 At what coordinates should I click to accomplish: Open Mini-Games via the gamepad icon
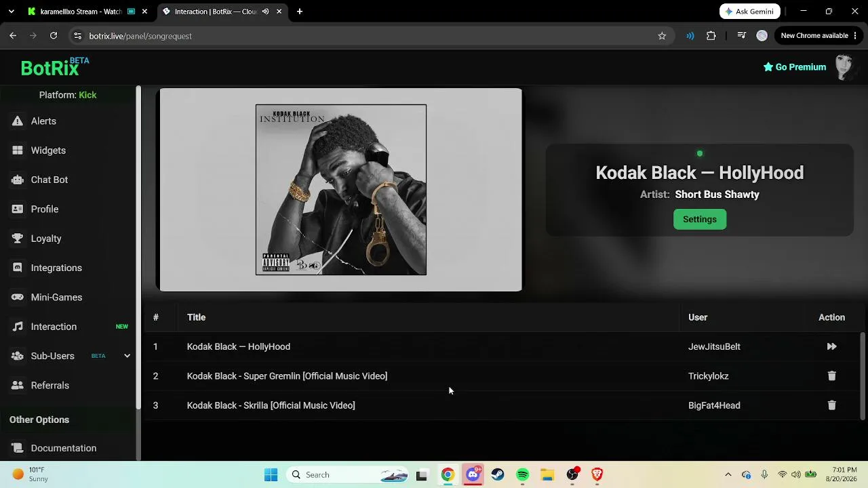pyautogui.click(x=18, y=298)
